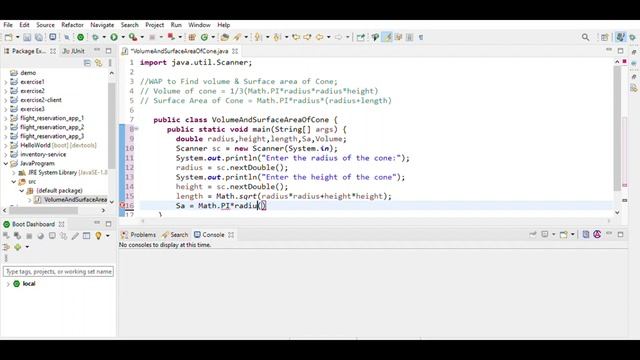Viewport: 640px width, 360px height.
Task: Expand JRE System Library node
Action: 13,173
